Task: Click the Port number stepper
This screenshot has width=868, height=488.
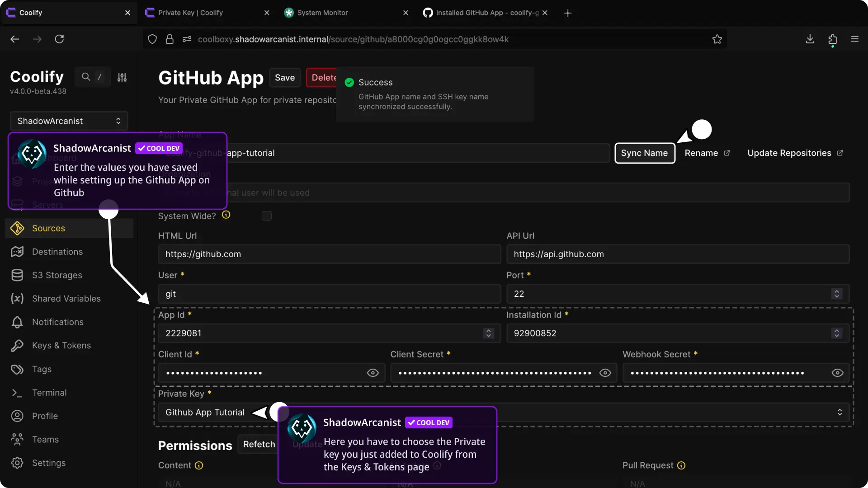Action: (x=836, y=294)
